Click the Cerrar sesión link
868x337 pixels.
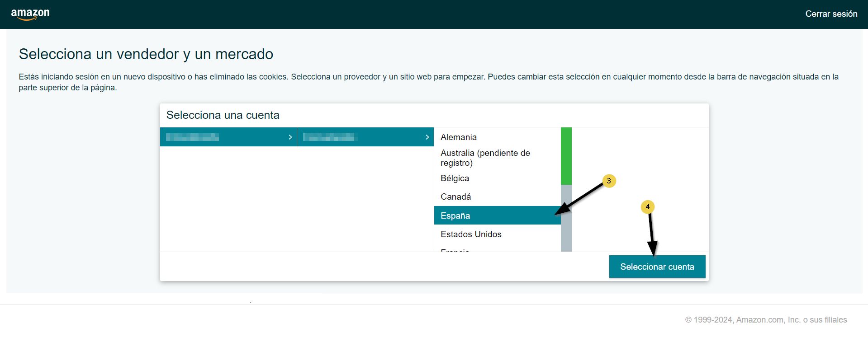coord(831,14)
